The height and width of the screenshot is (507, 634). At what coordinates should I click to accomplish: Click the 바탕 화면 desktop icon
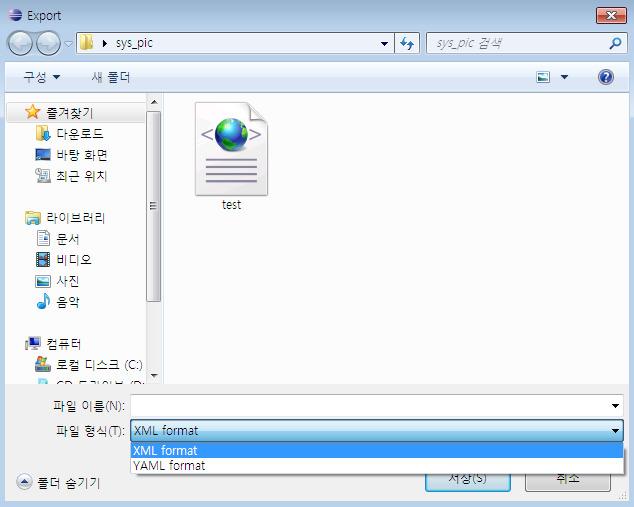(43, 155)
